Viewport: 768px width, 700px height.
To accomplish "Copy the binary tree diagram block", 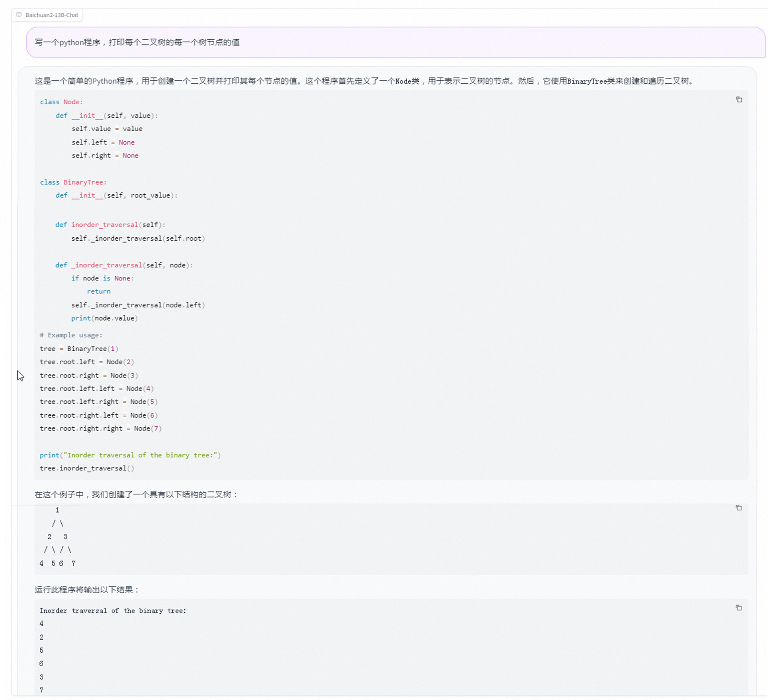I will coord(739,508).
